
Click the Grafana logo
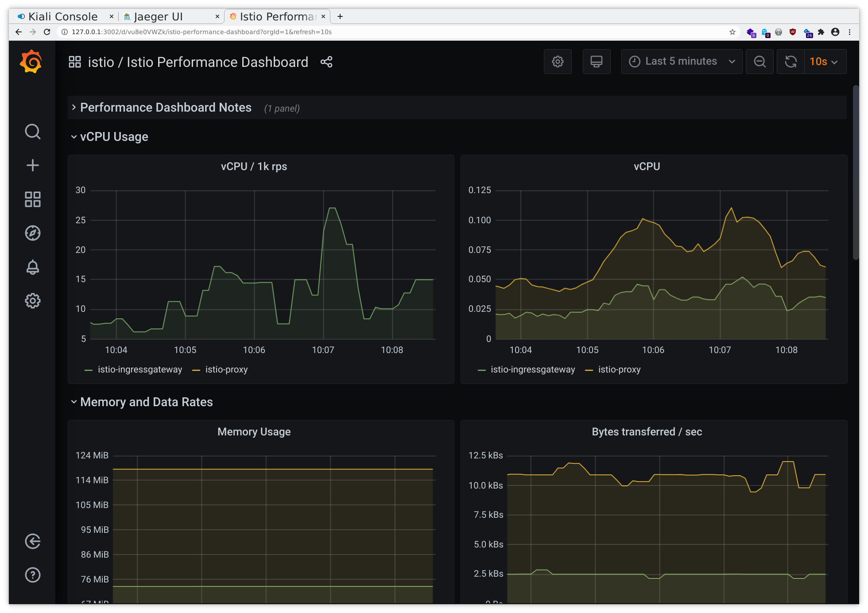click(x=31, y=62)
